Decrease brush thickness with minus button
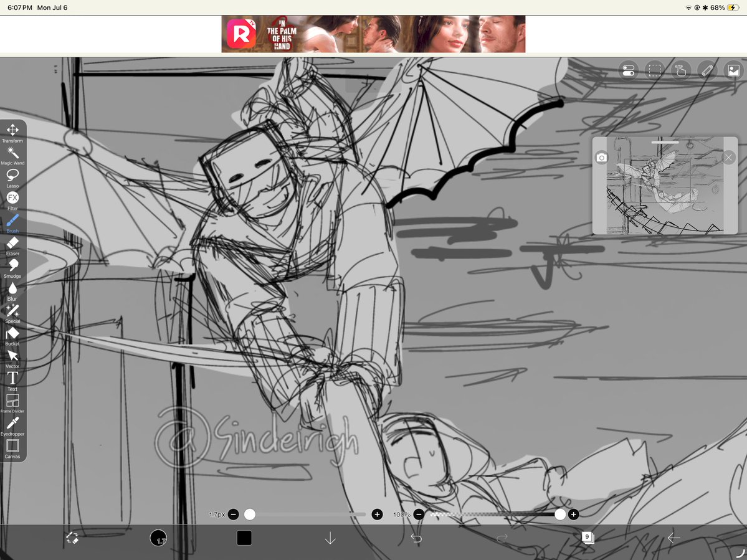 point(234,515)
